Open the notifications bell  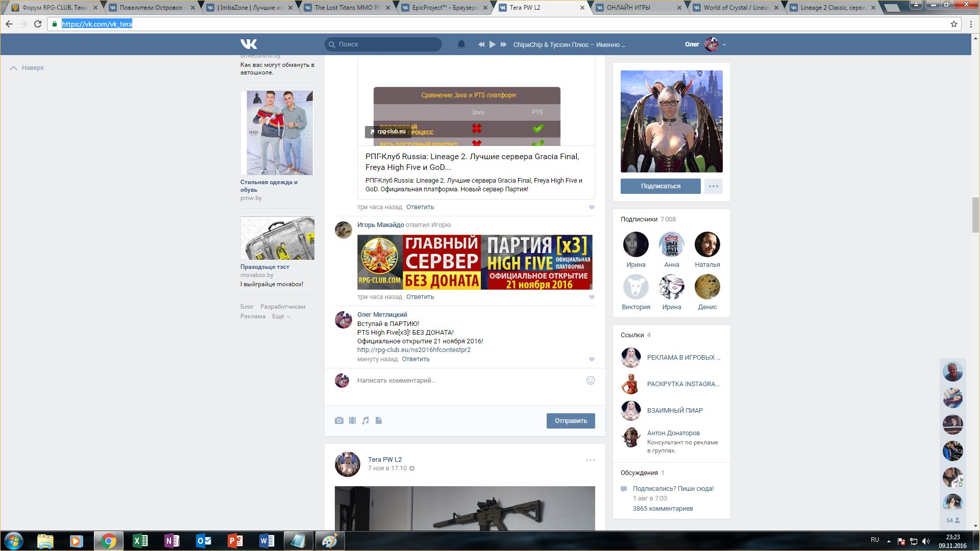click(461, 44)
